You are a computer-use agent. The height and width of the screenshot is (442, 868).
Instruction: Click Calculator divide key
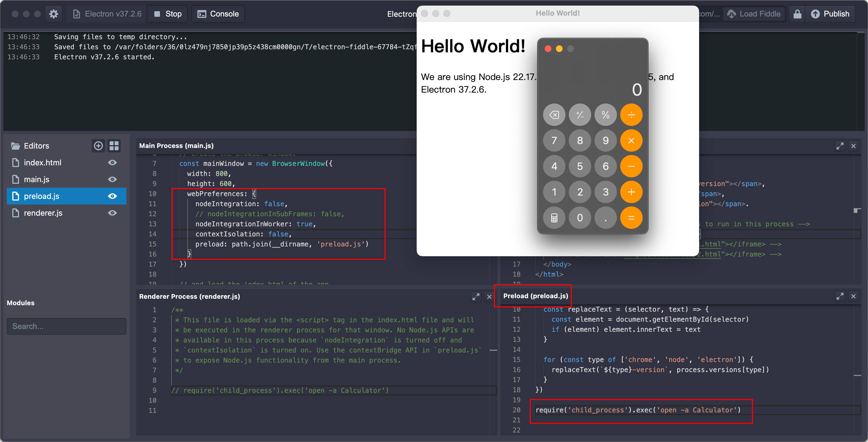coord(631,115)
